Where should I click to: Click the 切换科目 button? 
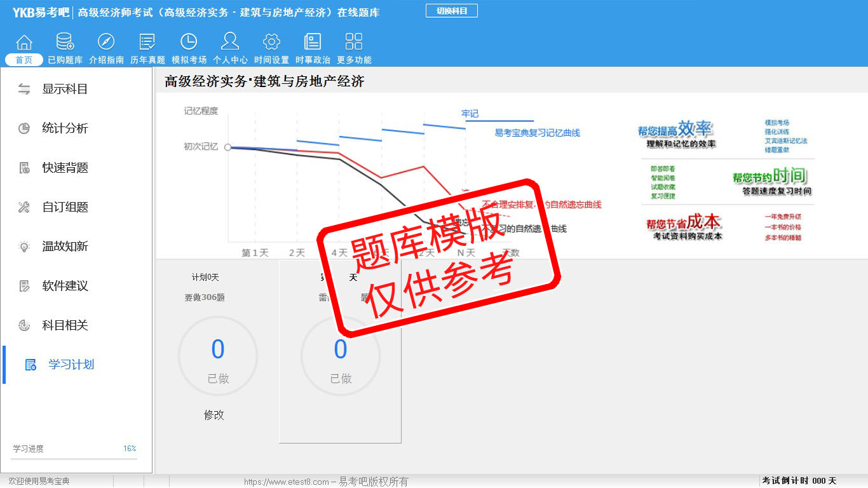tap(451, 11)
